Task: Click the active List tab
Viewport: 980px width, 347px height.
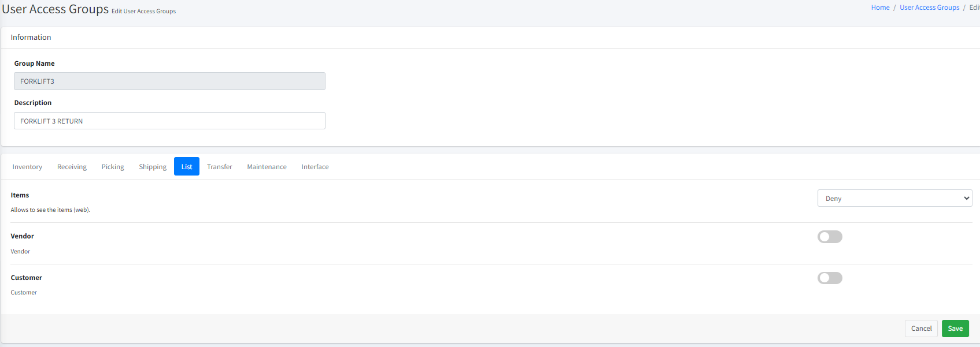Action: [187, 167]
